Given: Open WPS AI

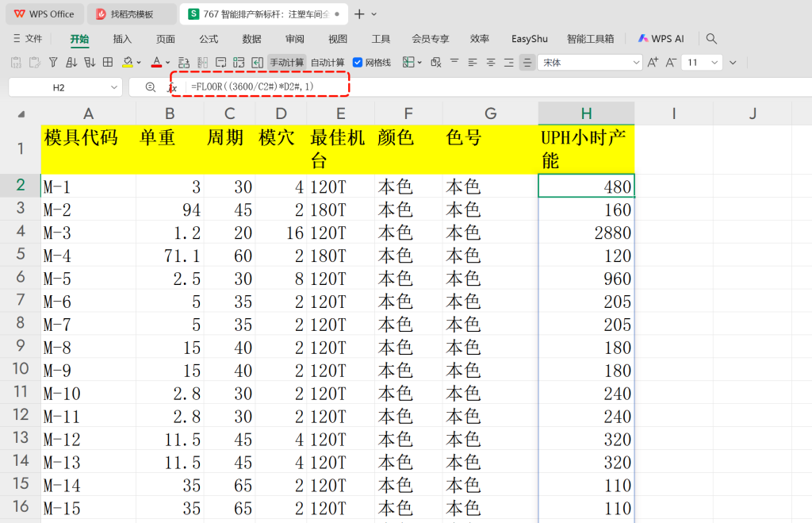Looking at the screenshot, I should tap(661, 39).
